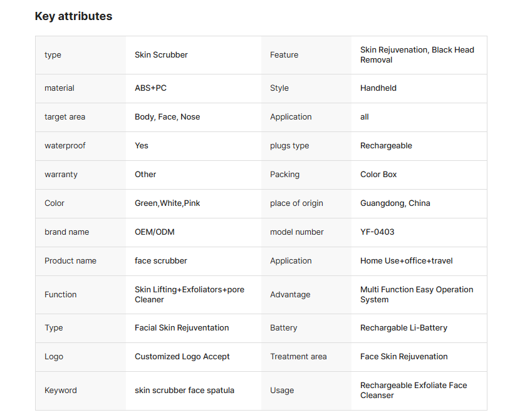505x420 pixels.
Task: Click the "Handheld" style value
Action: coord(378,88)
